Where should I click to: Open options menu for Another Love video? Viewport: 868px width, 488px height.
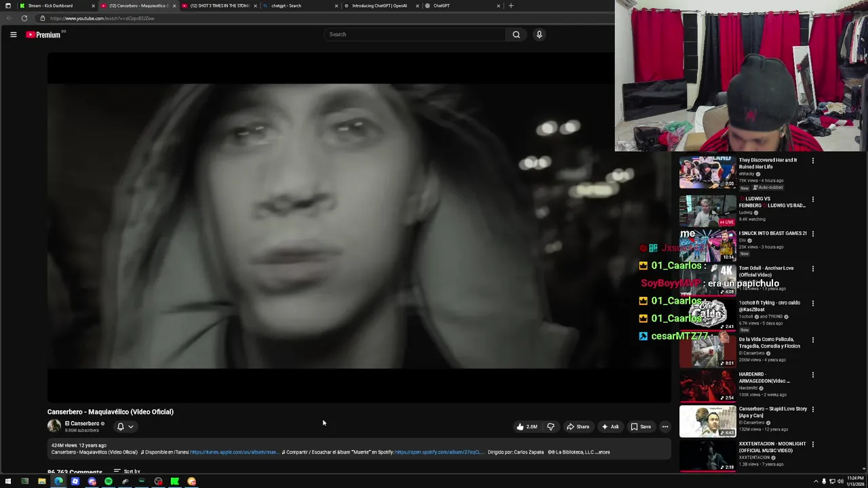[x=813, y=268]
